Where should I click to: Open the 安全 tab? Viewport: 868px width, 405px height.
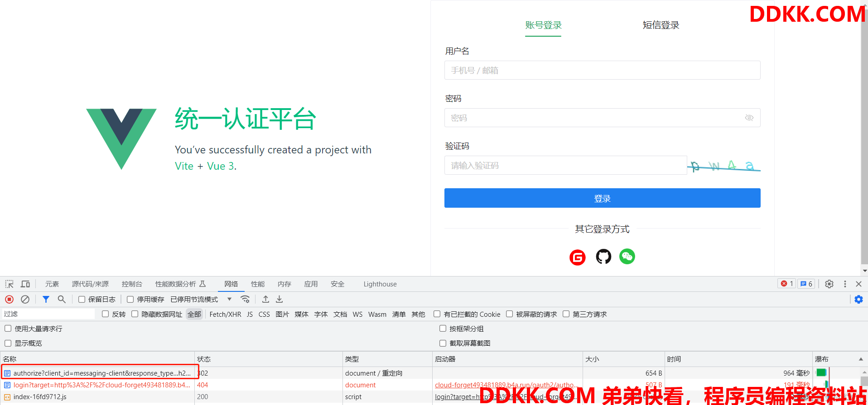click(x=338, y=284)
